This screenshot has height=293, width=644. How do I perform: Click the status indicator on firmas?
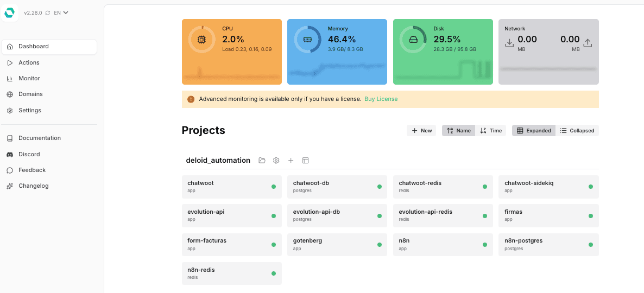(x=591, y=216)
